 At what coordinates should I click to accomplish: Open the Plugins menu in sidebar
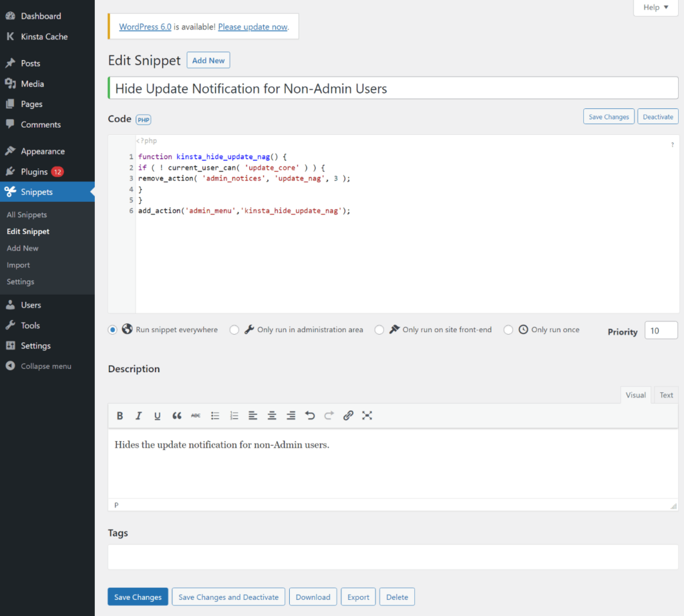tap(34, 172)
